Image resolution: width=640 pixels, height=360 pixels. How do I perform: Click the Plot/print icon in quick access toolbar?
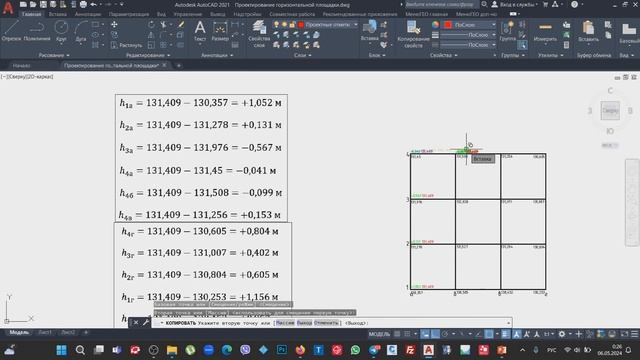click(x=83, y=4)
